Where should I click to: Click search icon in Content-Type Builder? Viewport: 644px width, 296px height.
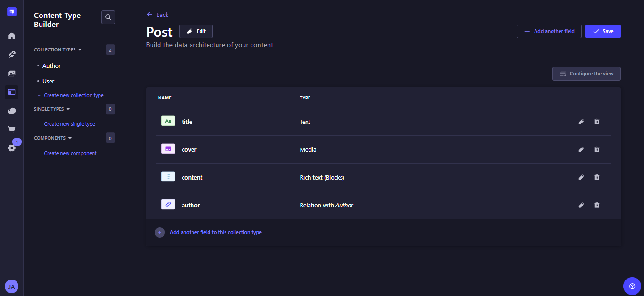tap(108, 17)
